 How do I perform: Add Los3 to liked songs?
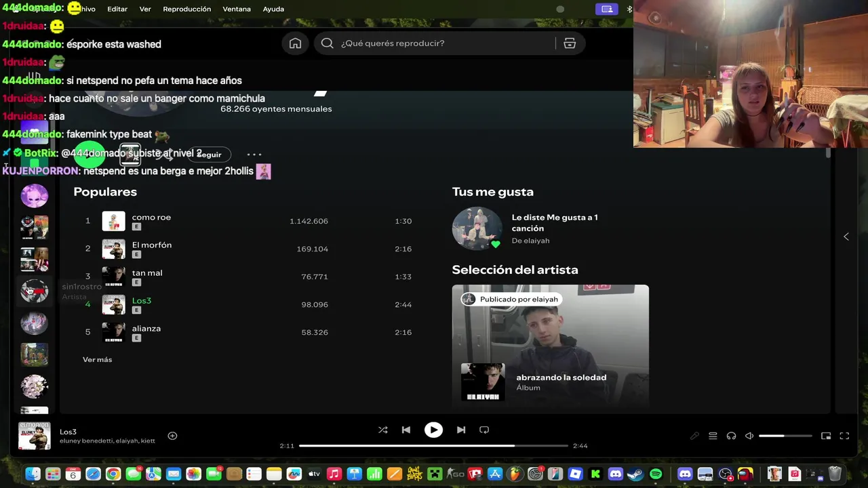[x=172, y=436]
